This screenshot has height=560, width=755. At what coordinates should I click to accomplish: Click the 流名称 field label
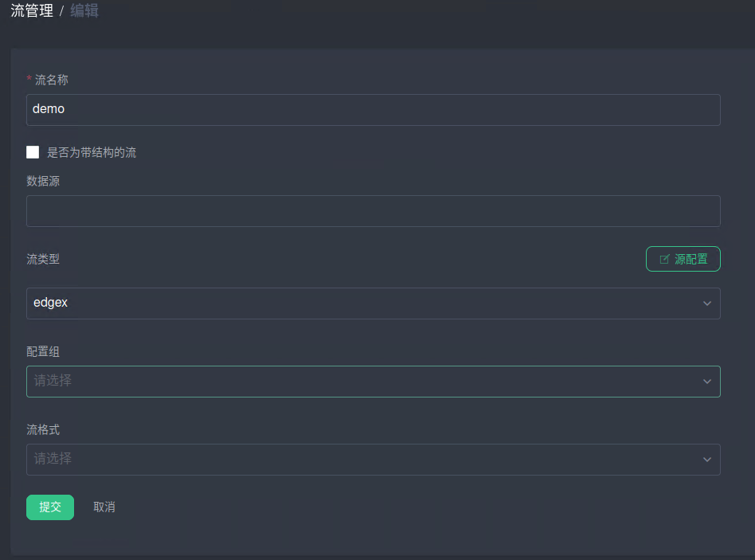point(52,80)
